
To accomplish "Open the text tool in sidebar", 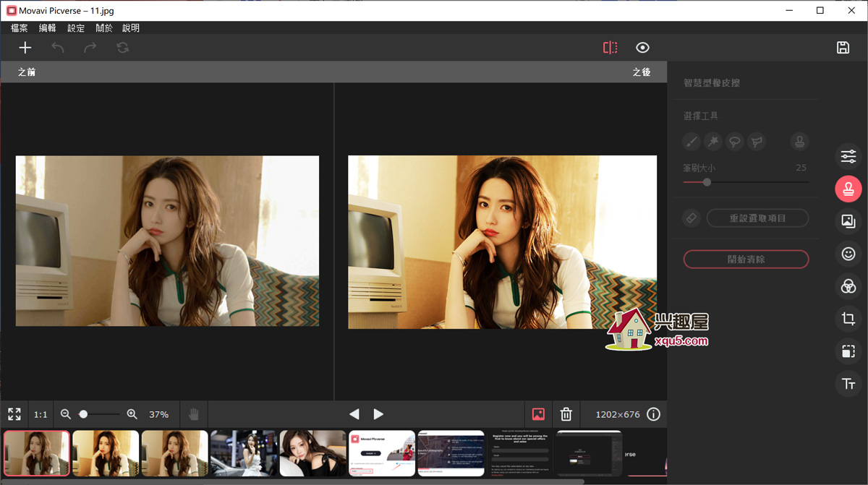I will pos(848,384).
